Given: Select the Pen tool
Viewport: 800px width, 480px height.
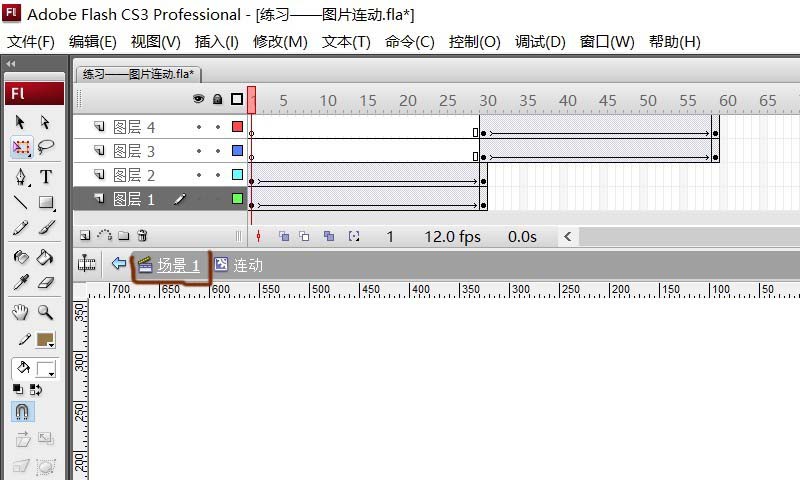Looking at the screenshot, I should (20, 176).
